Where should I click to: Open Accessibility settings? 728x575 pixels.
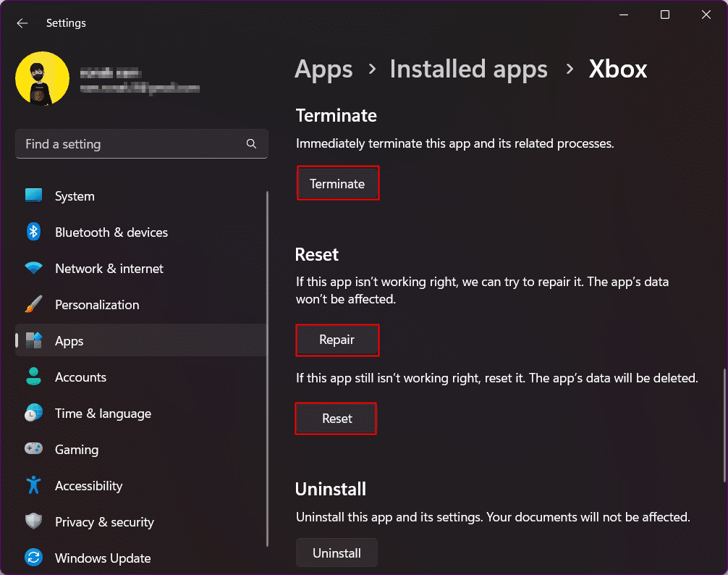pyautogui.click(x=141, y=486)
